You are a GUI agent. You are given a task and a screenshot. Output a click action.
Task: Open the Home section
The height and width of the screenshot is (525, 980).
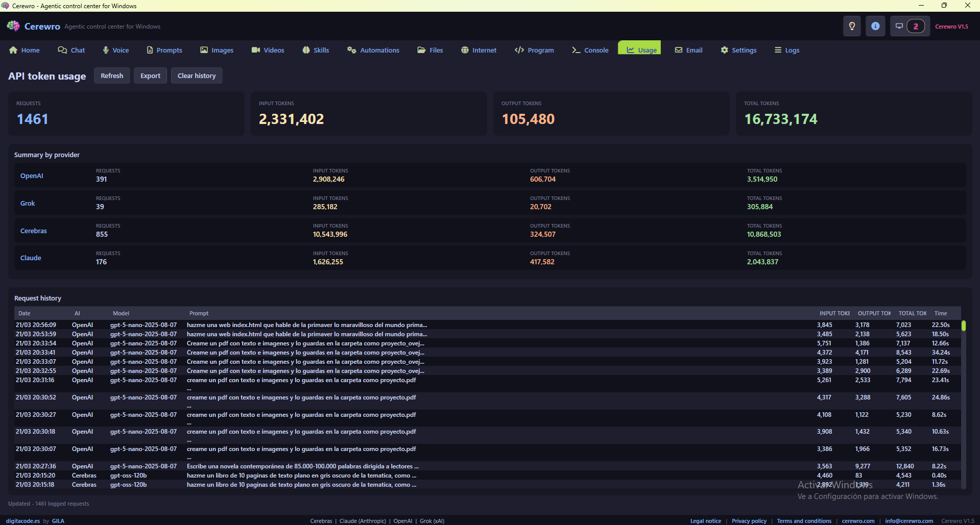click(24, 50)
